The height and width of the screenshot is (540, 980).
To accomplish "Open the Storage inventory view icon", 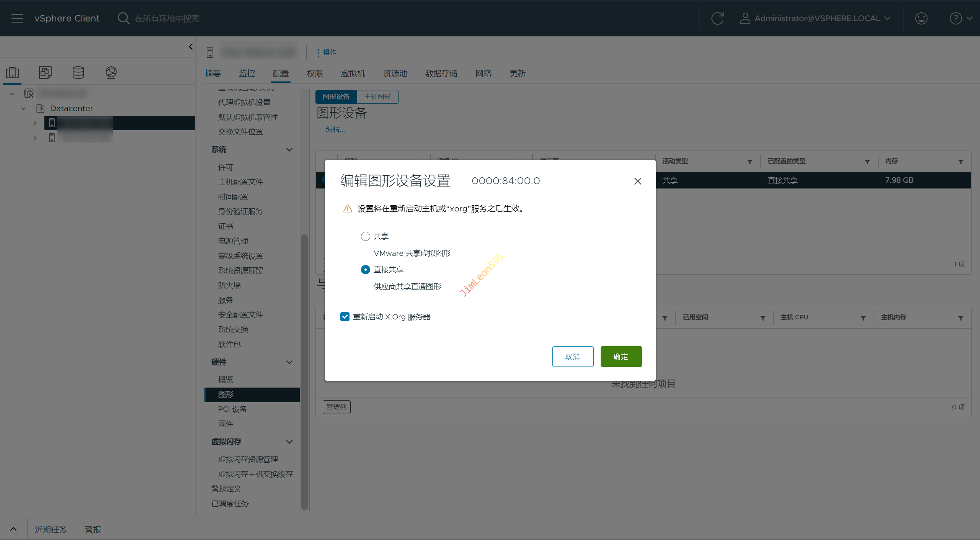I will (x=78, y=72).
